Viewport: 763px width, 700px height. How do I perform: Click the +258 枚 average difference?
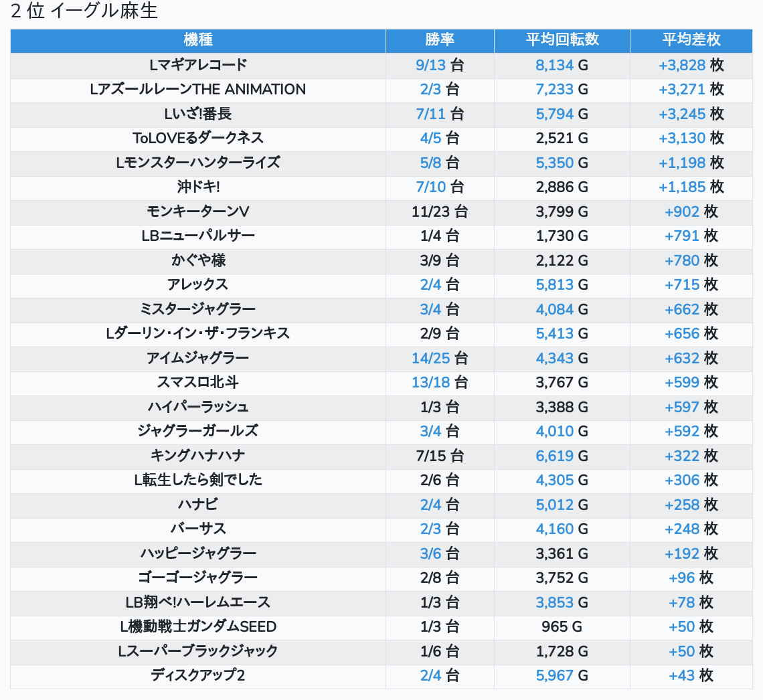691,505
